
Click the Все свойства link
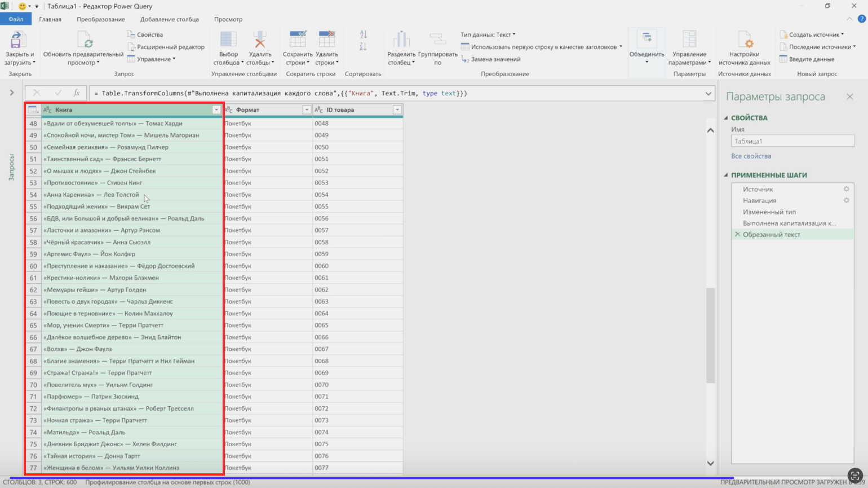751,156
